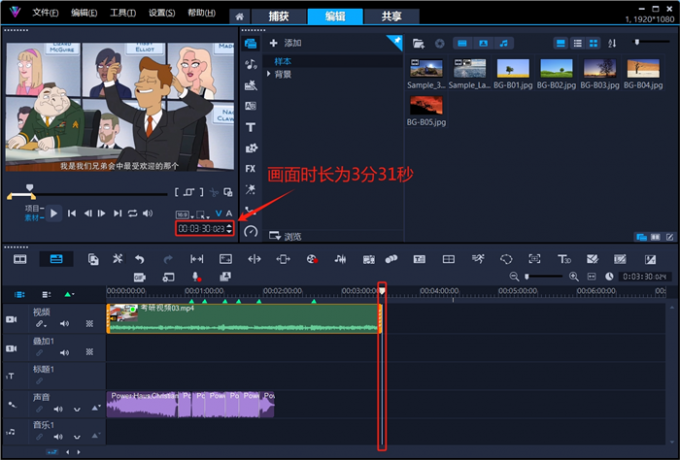Jump to the start of the clip
This screenshot has height=460, width=680.
coord(72,213)
